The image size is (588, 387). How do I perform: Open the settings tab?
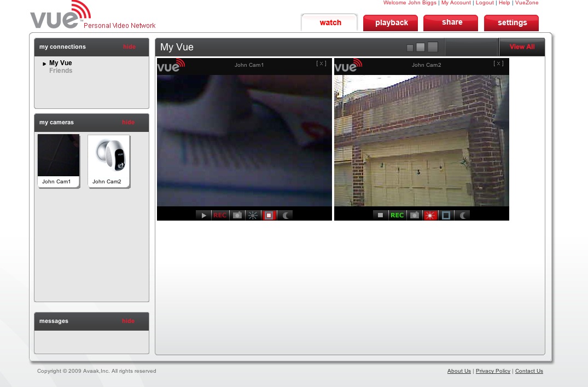pos(511,22)
